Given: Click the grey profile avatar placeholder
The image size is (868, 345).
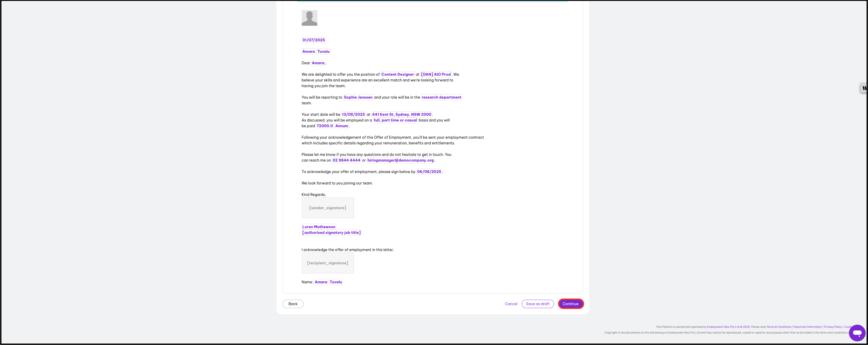Looking at the screenshot, I should 309,18.
